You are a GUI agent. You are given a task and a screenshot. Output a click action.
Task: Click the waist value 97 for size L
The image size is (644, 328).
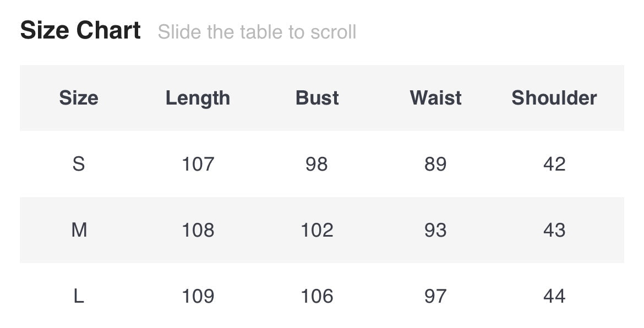coord(435,297)
